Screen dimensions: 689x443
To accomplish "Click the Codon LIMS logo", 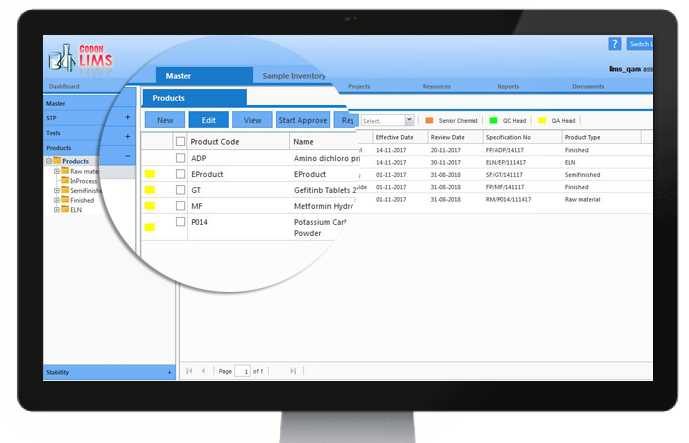I will pyautogui.click(x=80, y=60).
